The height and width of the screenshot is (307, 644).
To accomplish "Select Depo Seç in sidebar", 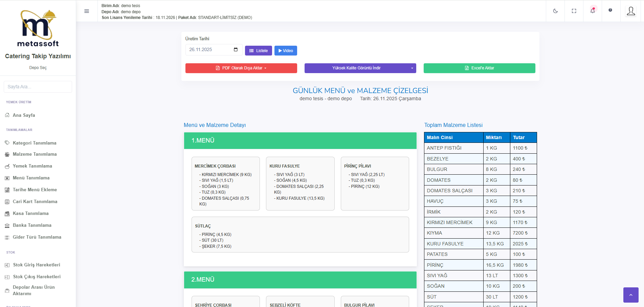I will pos(38,68).
